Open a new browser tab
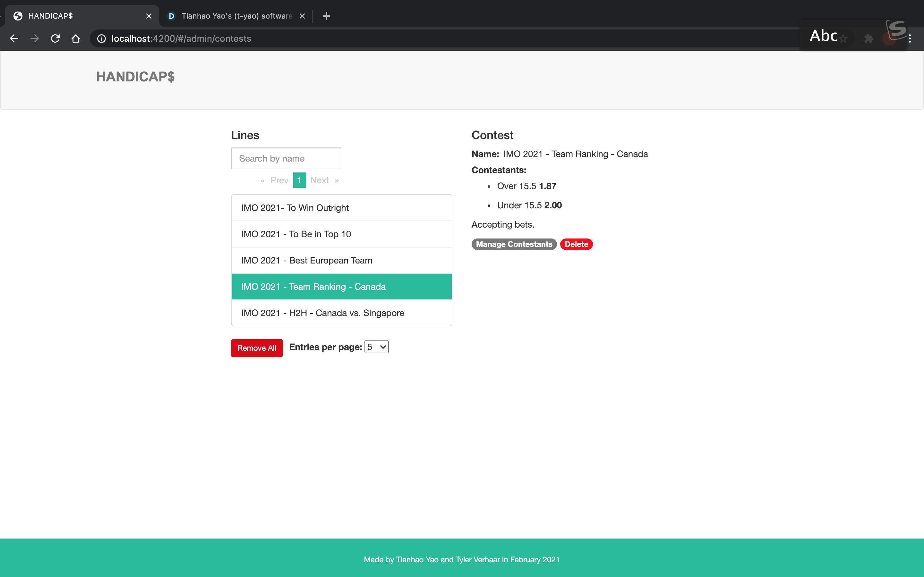Screen dimensions: 924x577 click(327, 16)
